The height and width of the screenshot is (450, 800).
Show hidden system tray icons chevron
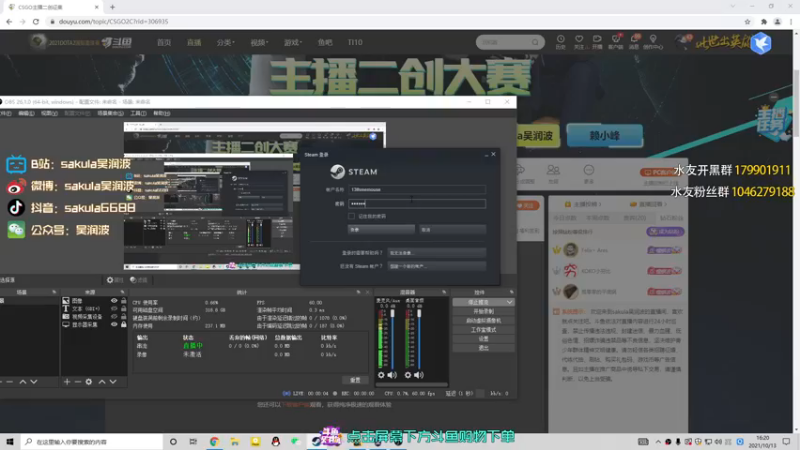coord(658,441)
